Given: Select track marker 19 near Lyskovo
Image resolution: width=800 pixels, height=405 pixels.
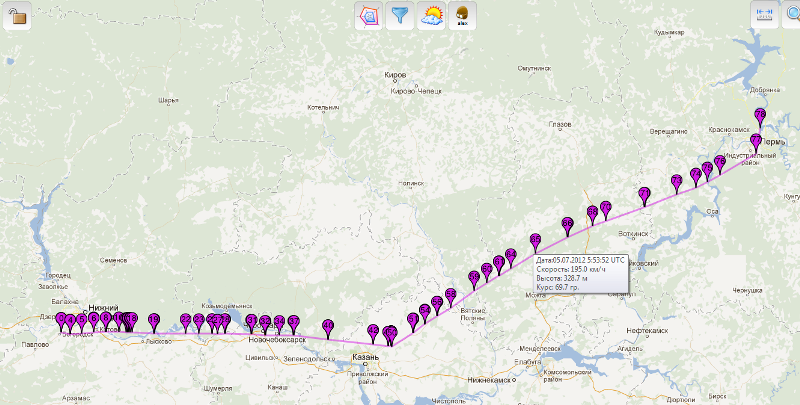Looking at the screenshot, I should 154,320.
